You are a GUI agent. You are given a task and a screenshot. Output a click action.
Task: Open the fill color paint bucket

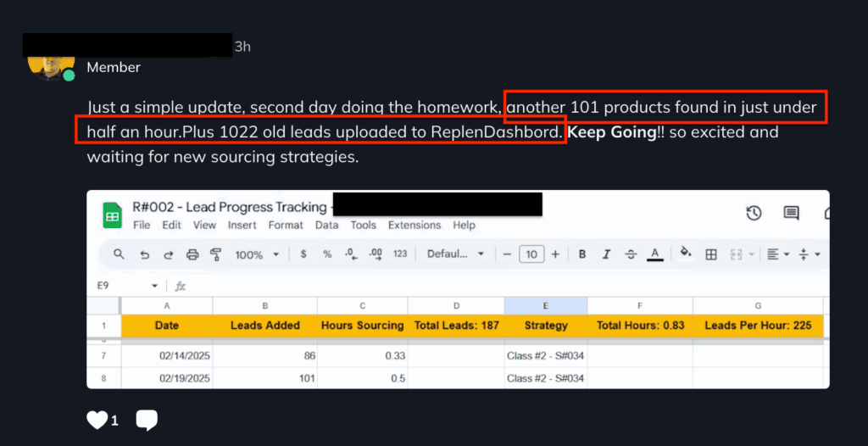tap(686, 254)
